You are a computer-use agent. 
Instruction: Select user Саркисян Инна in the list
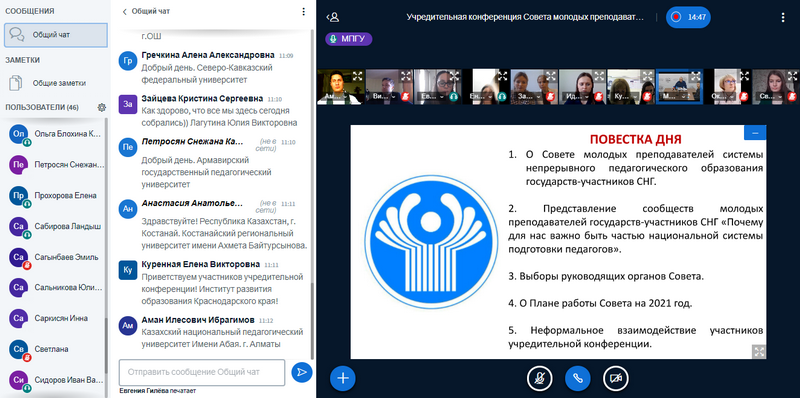(56, 318)
